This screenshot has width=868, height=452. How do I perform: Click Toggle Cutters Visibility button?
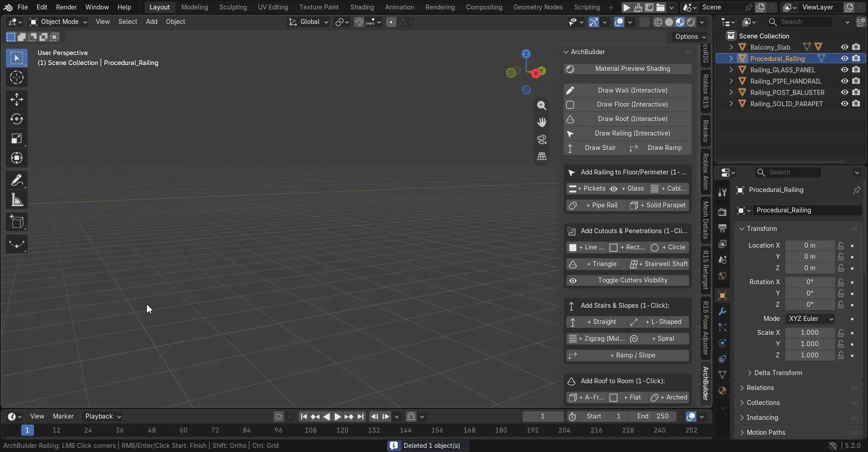627,280
